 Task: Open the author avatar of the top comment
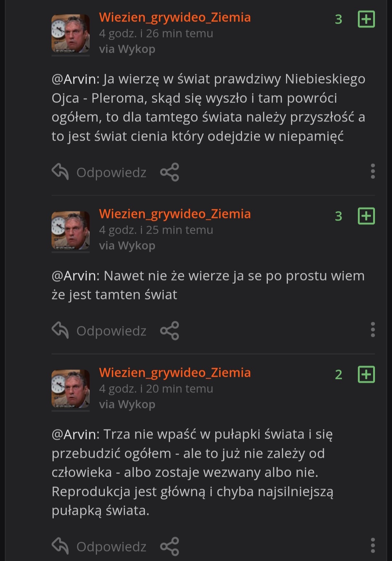click(70, 34)
